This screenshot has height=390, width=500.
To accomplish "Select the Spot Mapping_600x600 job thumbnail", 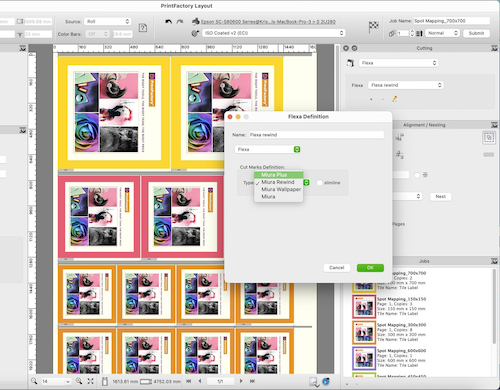I will point(364,358).
